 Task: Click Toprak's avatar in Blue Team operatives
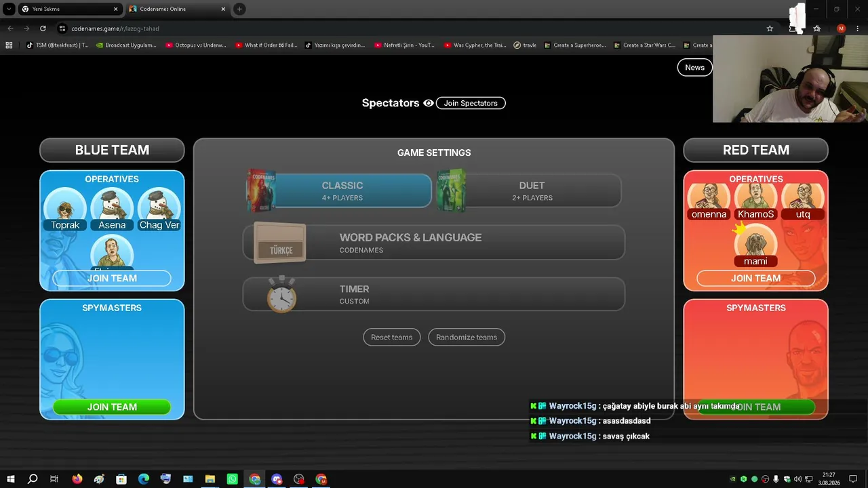(65, 204)
